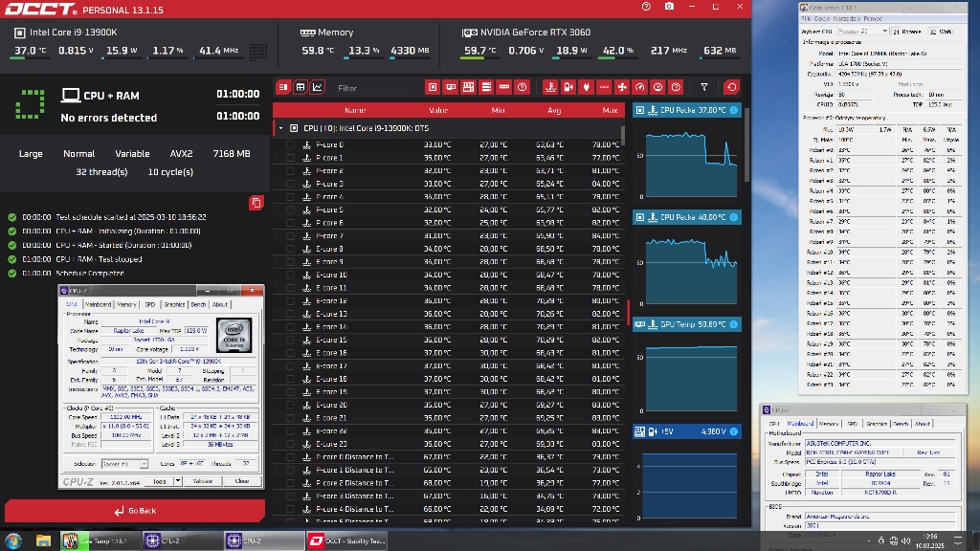
Task: Click the graphs panel vertical scrollbar
Action: (x=746, y=143)
